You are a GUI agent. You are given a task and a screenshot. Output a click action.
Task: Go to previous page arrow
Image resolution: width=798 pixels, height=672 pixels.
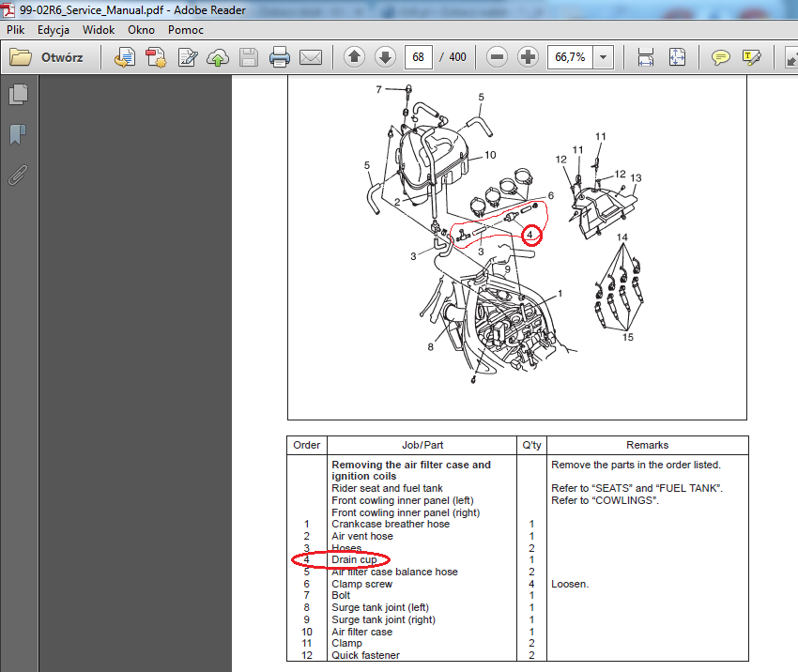click(x=354, y=57)
